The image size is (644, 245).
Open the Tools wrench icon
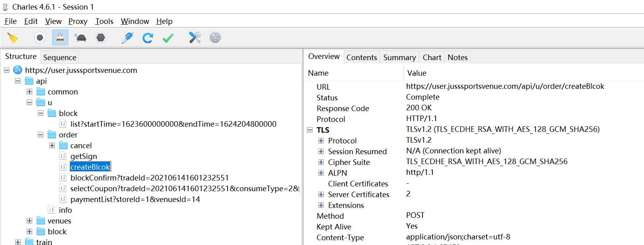[195, 38]
